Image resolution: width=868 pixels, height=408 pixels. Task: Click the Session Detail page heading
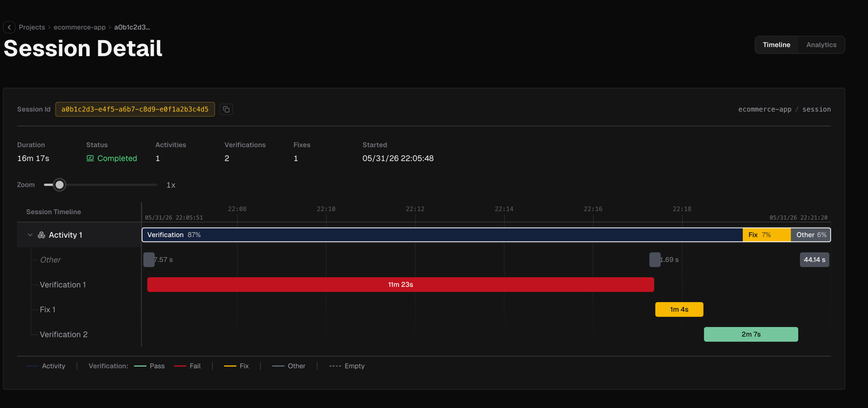tap(83, 49)
